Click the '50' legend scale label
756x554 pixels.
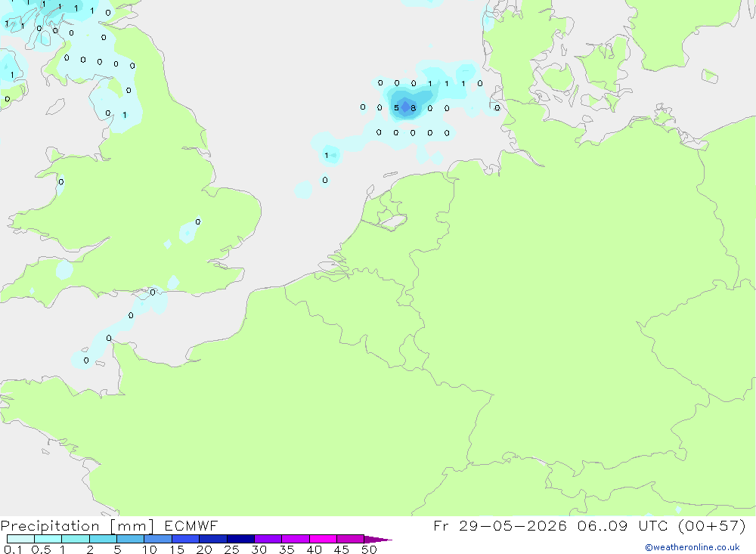coord(369,549)
